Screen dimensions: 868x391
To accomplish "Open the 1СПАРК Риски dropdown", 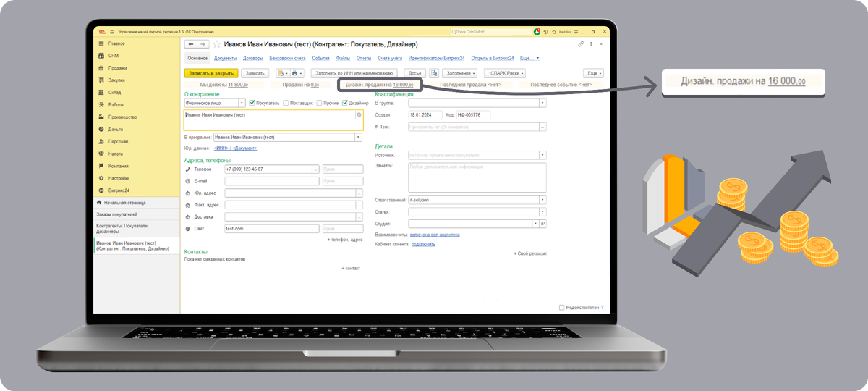I will 504,73.
